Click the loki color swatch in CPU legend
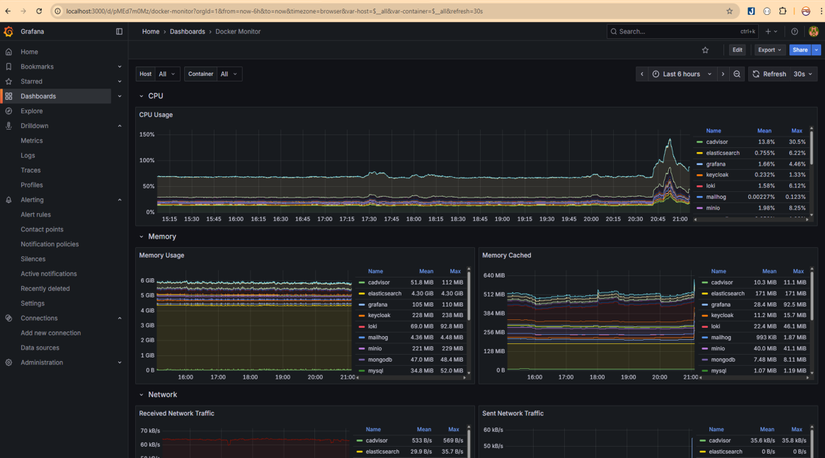The height and width of the screenshot is (458, 825). click(x=700, y=186)
